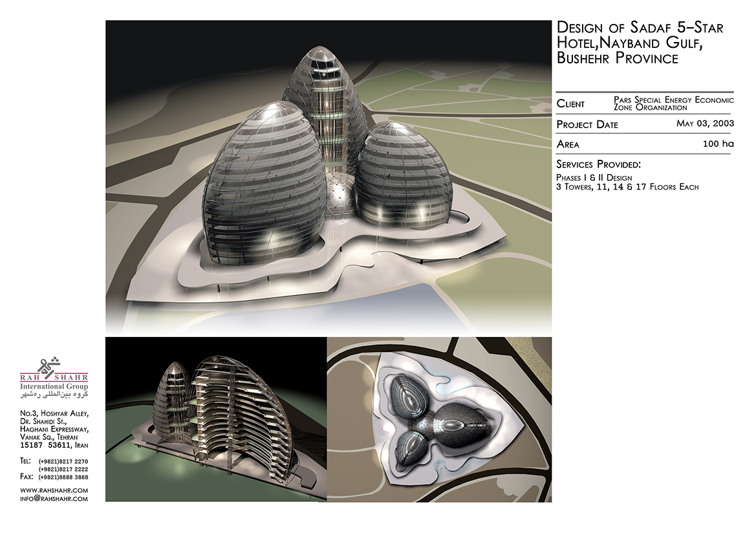This screenshot has width=756, height=535.
Task: Select the Persian company name line
Action: tap(54, 394)
